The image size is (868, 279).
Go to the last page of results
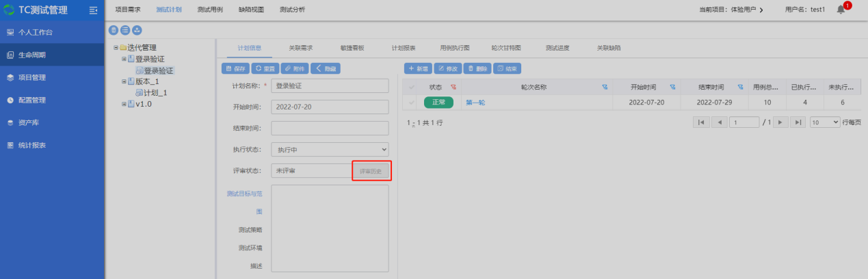tap(798, 122)
